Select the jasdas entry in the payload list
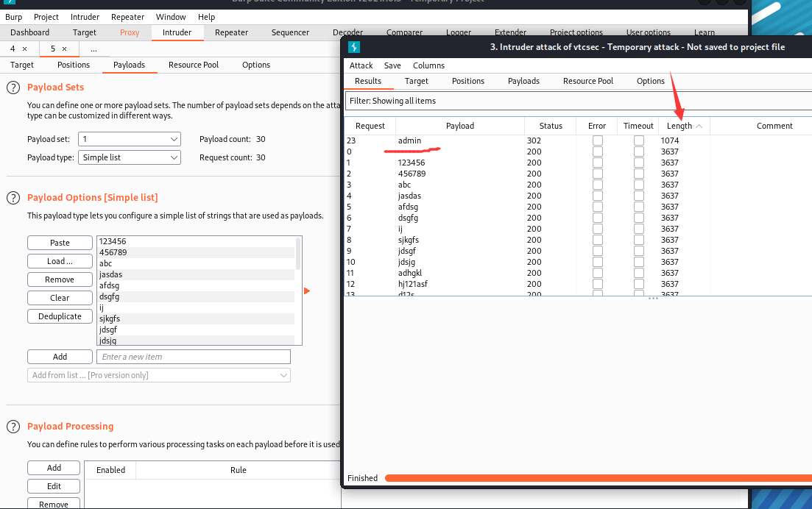Screen dimensions: 812x509 196,274
